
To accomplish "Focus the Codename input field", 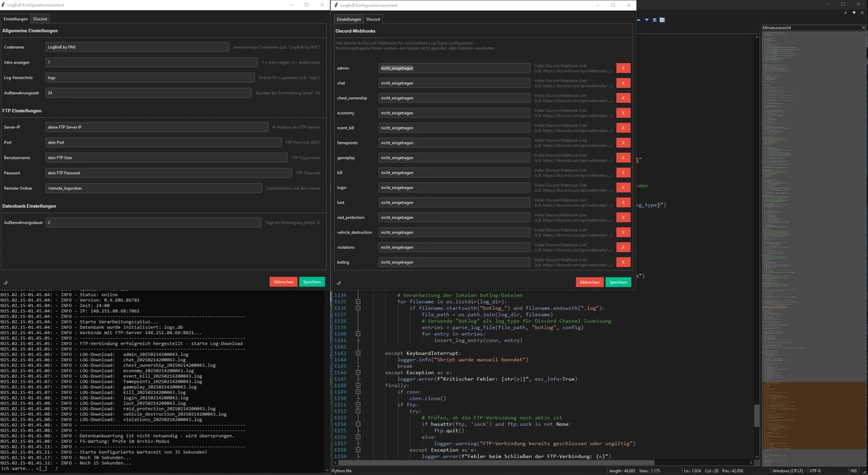I will 137,47.
